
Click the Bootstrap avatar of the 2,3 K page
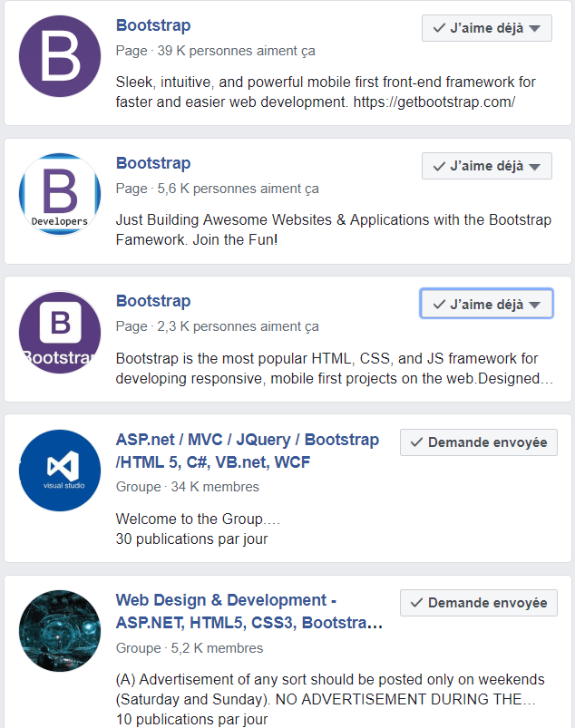[x=60, y=332]
